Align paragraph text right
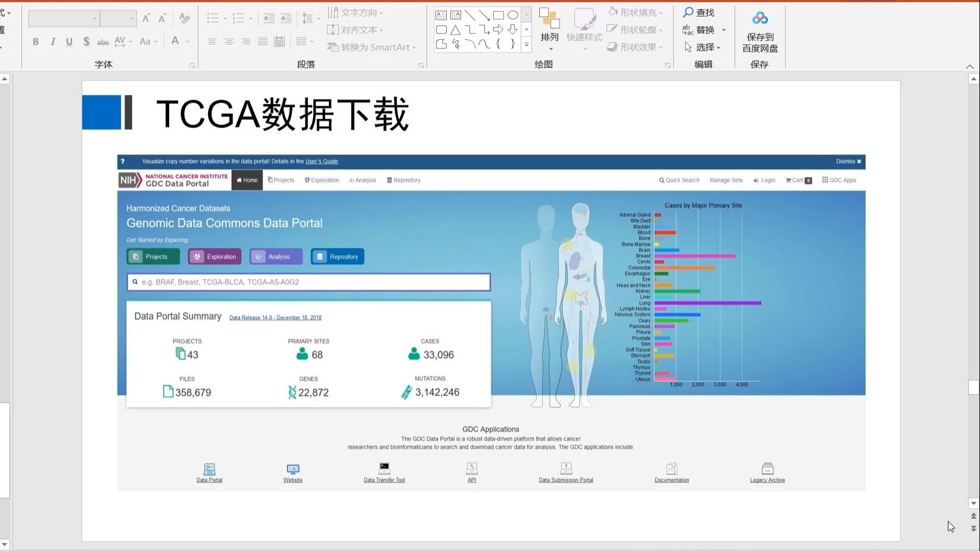This screenshot has width=980, height=551. (x=245, y=42)
